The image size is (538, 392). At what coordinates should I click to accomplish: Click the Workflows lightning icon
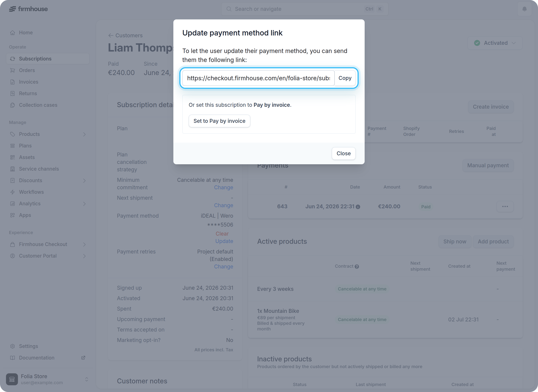click(x=13, y=192)
